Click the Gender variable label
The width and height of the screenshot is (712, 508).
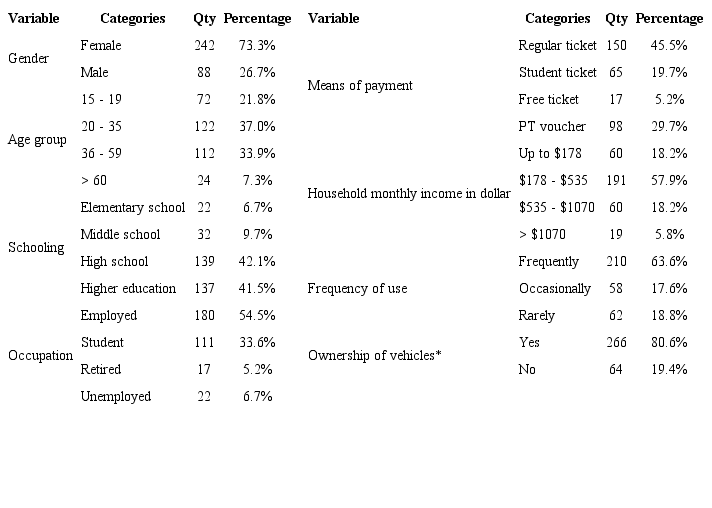(28, 59)
